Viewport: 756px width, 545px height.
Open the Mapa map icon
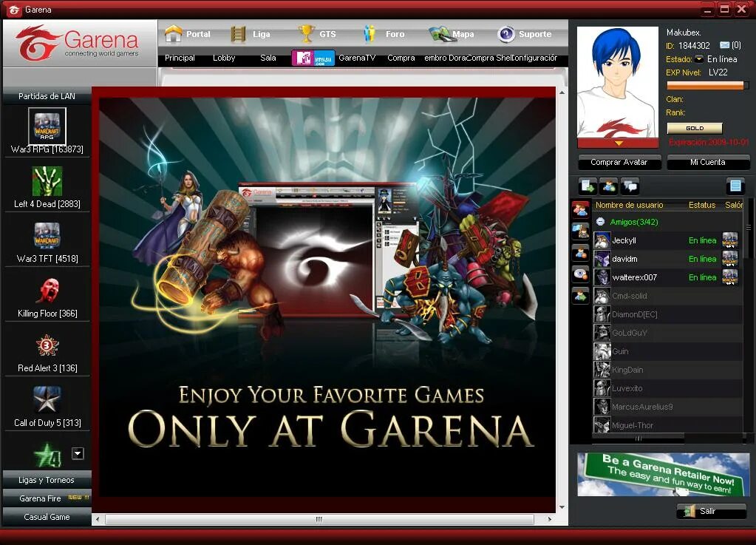click(x=440, y=34)
